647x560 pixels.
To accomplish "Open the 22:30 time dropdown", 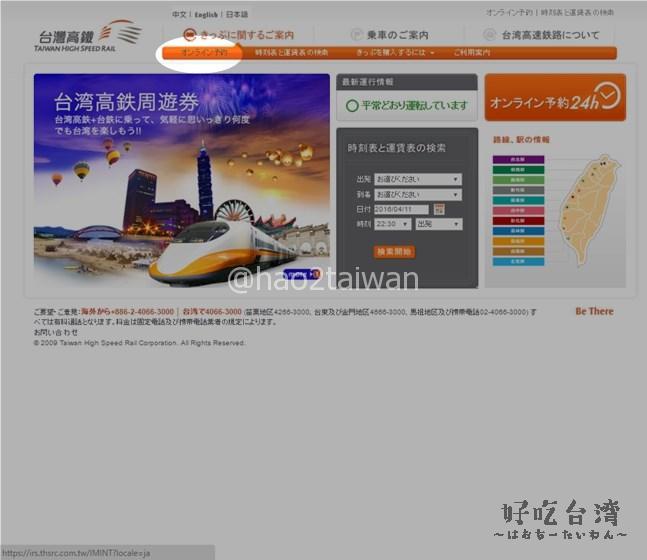I will pos(392,224).
